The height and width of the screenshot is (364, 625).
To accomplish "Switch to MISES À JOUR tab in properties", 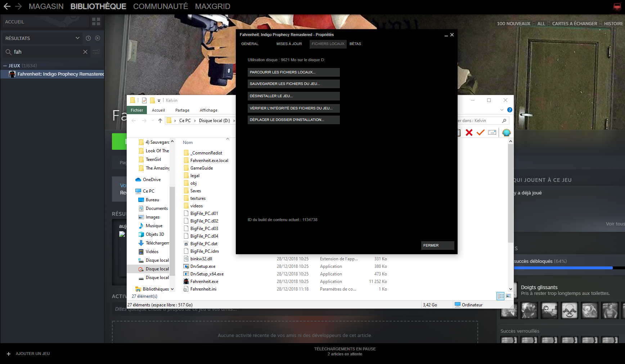I will (x=289, y=44).
